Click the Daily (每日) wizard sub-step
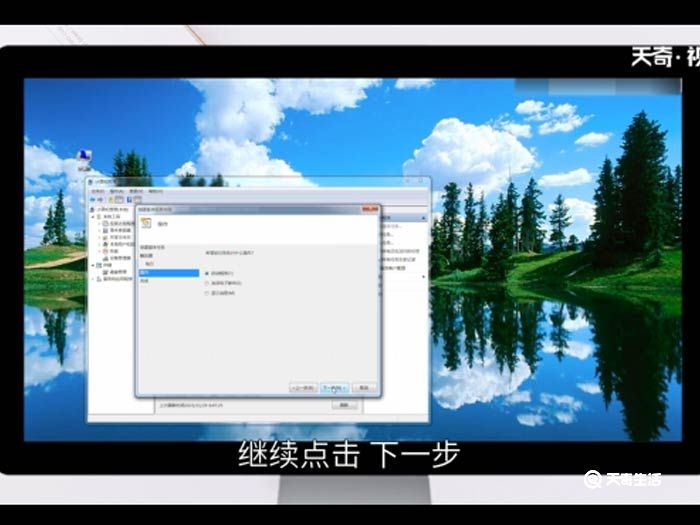Screen dimensions: 700x525 coord(150,264)
